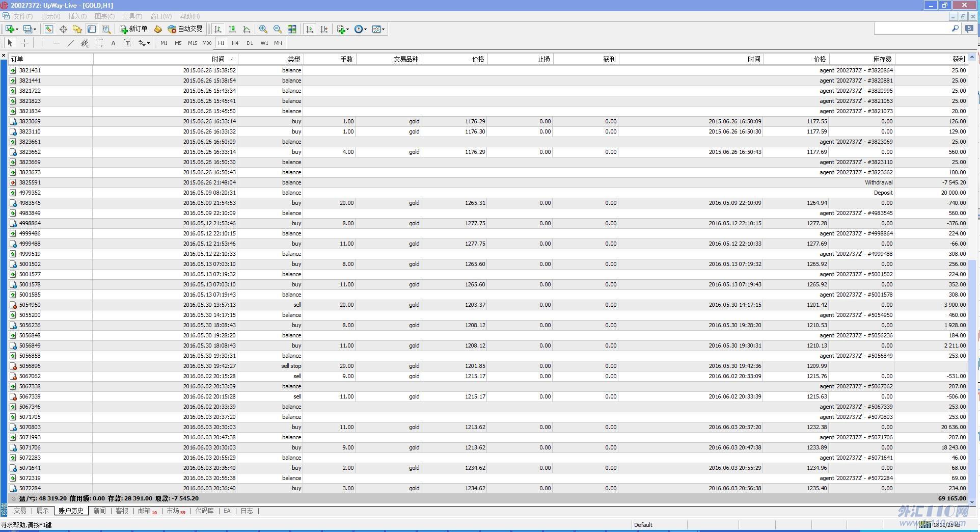Switch to the MN monthly timeframe
Image resolution: width=980 pixels, height=532 pixels.
pos(278,43)
